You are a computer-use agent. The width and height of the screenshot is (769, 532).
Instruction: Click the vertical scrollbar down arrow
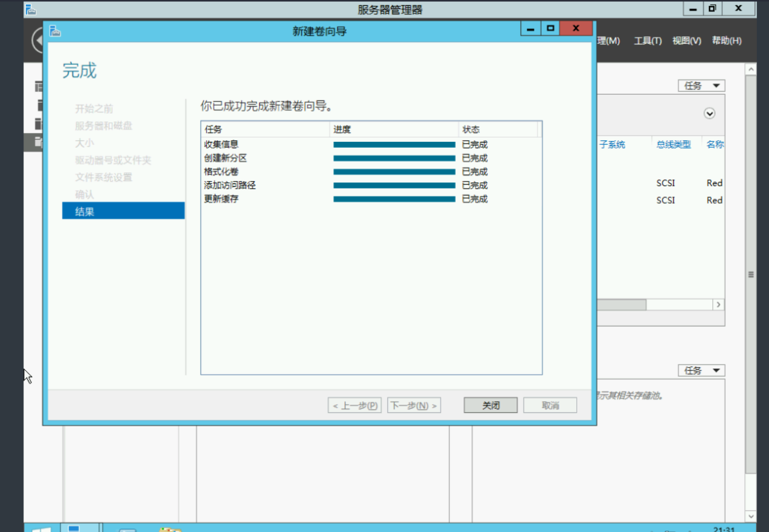(751, 516)
